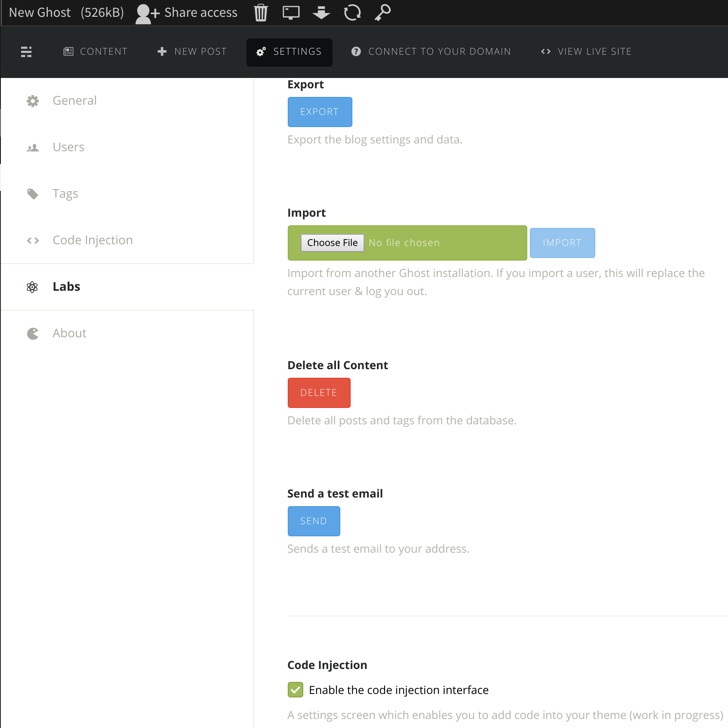
Task: Click View Live Site link
Action: 586,52
